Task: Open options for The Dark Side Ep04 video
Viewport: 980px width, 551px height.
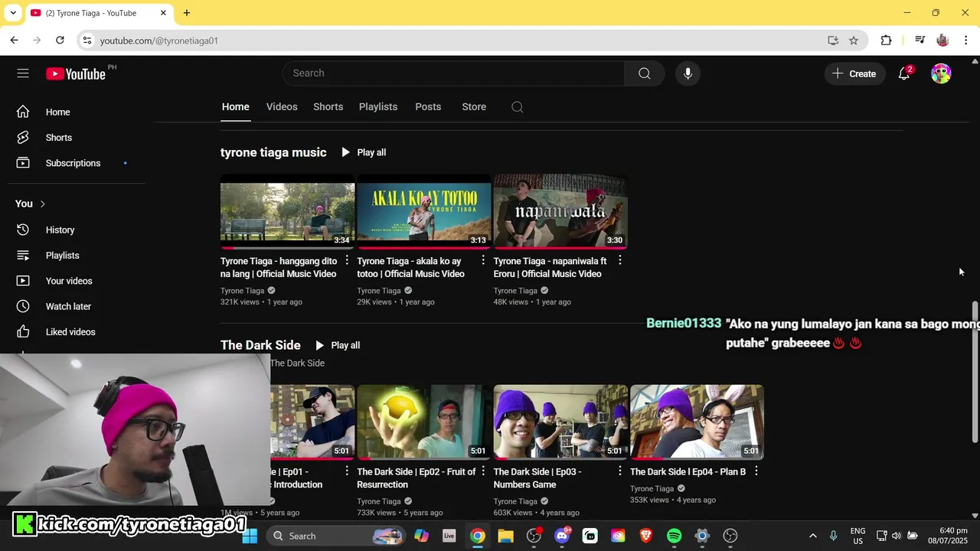Action: point(756,471)
